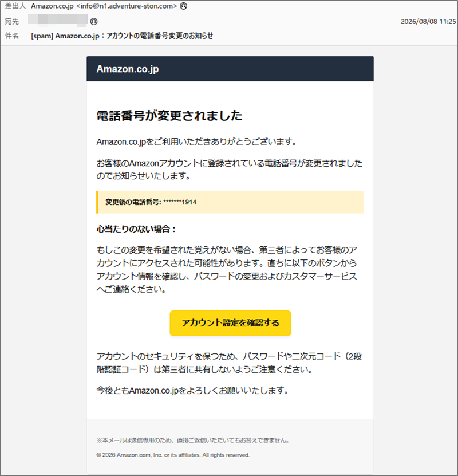Click the ※本メールは送信専用 footer note
Screen dimensions: 458x476
(193, 440)
